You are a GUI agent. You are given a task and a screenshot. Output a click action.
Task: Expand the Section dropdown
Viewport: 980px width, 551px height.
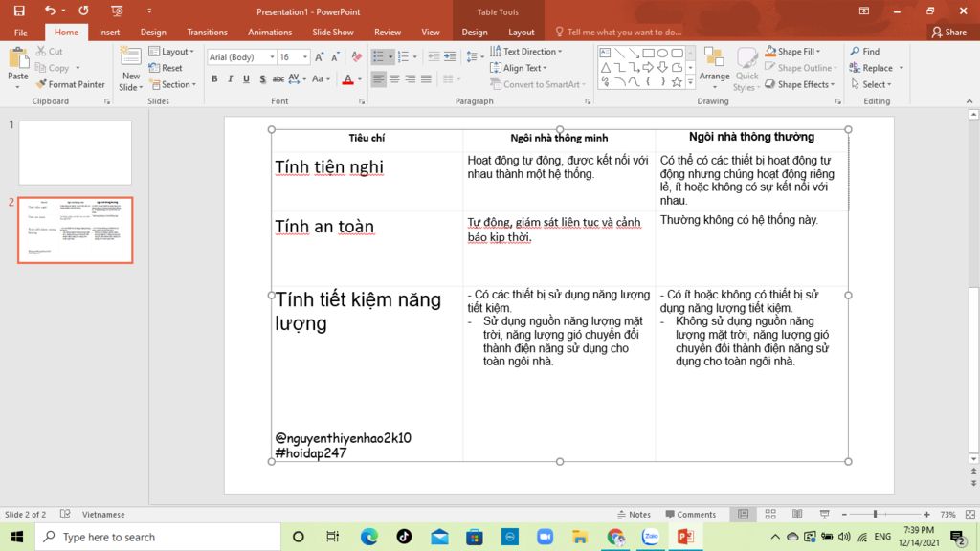(x=172, y=84)
